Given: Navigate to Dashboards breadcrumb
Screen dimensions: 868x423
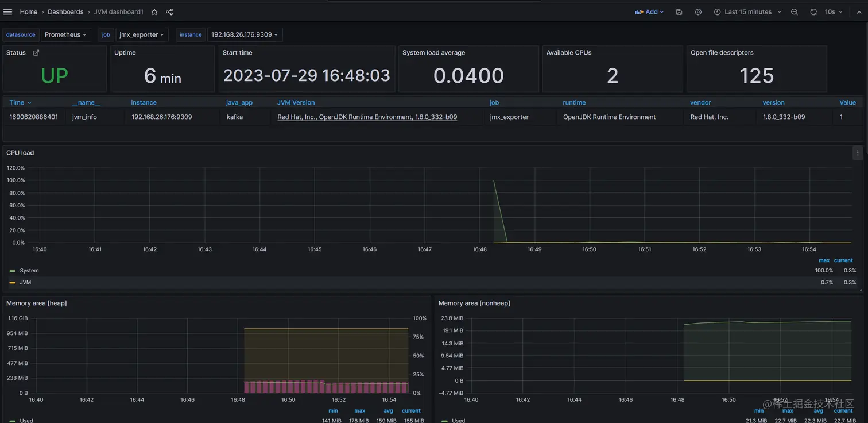Looking at the screenshot, I should (65, 11).
